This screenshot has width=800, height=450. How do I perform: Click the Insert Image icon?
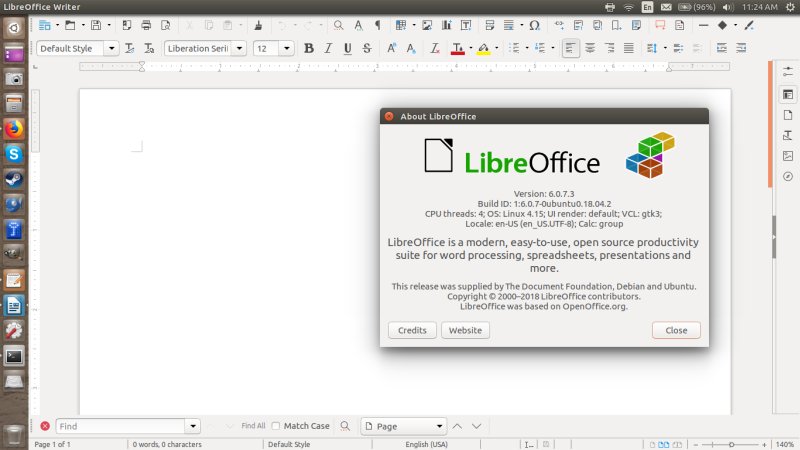(x=427, y=25)
